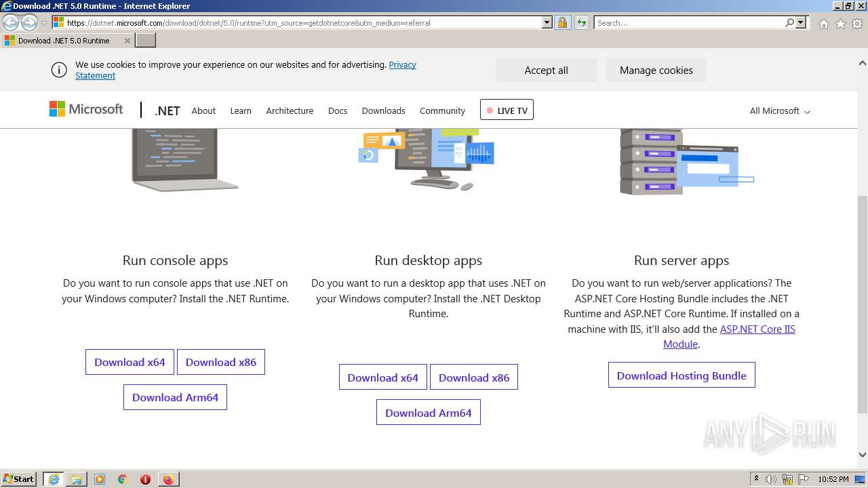Viewport: 868px width, 488px height.
Task: Click the browser Search box
Action: tap(689, 22)
